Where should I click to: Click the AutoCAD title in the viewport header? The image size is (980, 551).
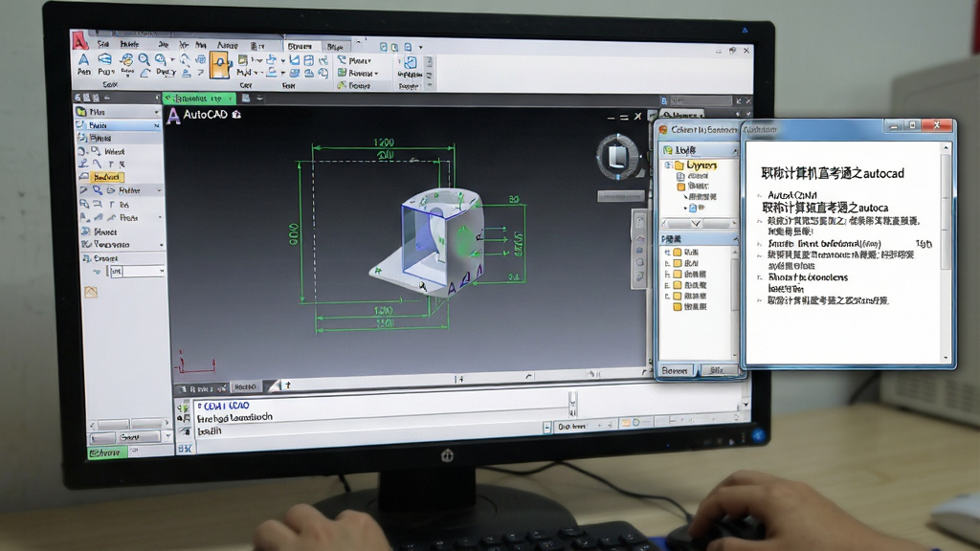(205, 115)
